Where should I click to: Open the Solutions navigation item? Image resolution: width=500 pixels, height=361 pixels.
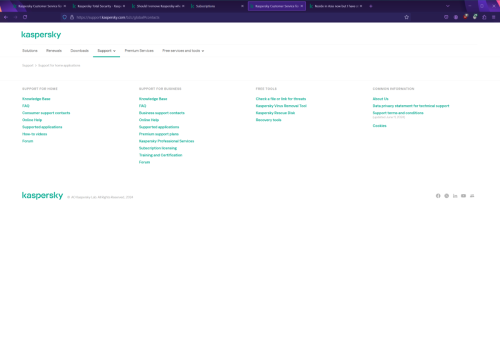click(x=30, y=51)
